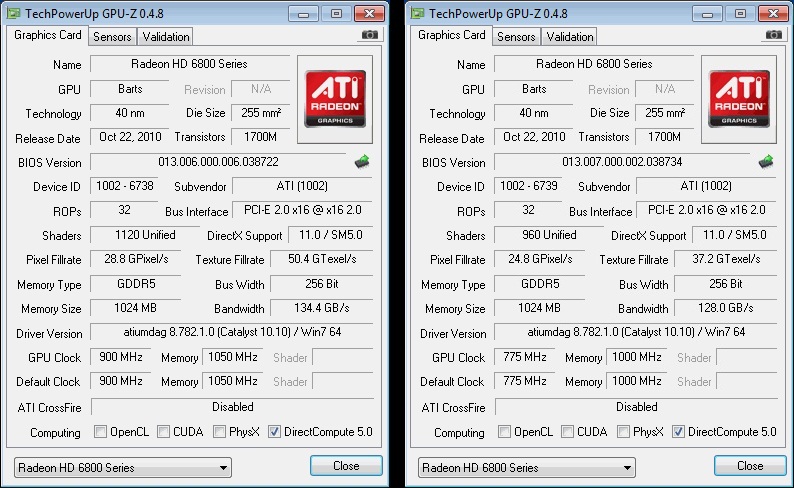
Task: Toggle the PhysX checkbox in right window
Action: pos(623,432)
